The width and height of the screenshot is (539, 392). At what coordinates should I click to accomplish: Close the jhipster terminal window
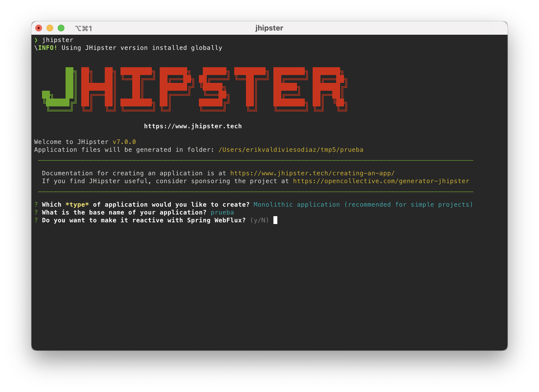pyautogui.click(x=39, y=28)
